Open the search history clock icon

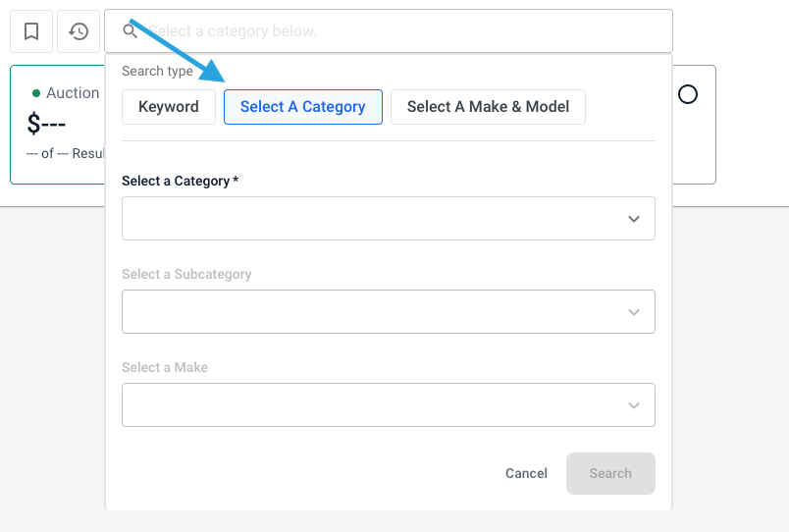[79, 31]
